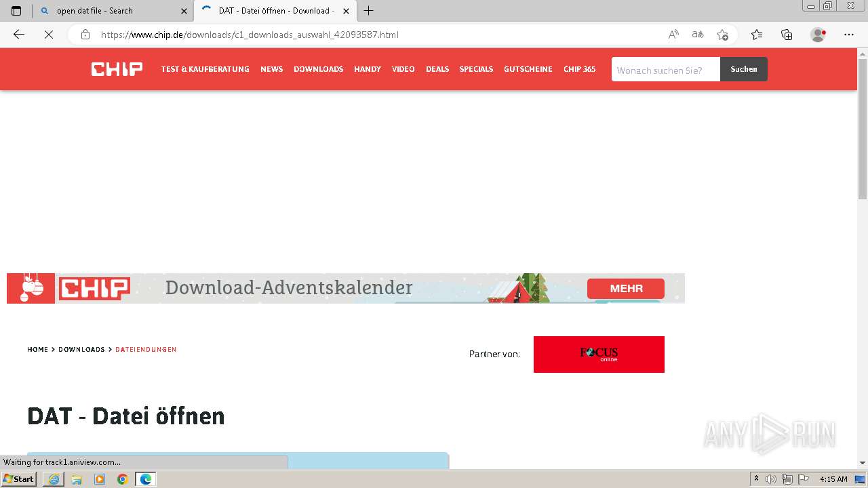Viewport: 868px width, 488px height.
Task: Open the VIDEO menu item
Action: point(403,69)
